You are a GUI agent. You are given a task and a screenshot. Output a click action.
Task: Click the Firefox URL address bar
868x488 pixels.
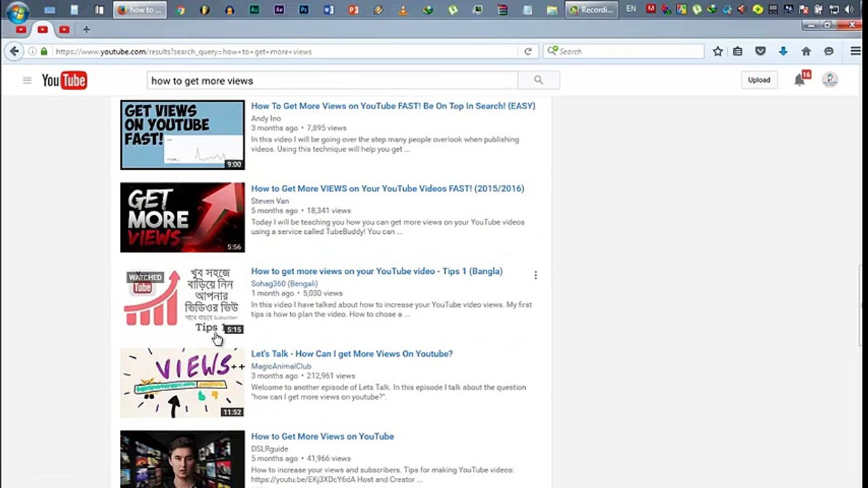tap(285, 52)
